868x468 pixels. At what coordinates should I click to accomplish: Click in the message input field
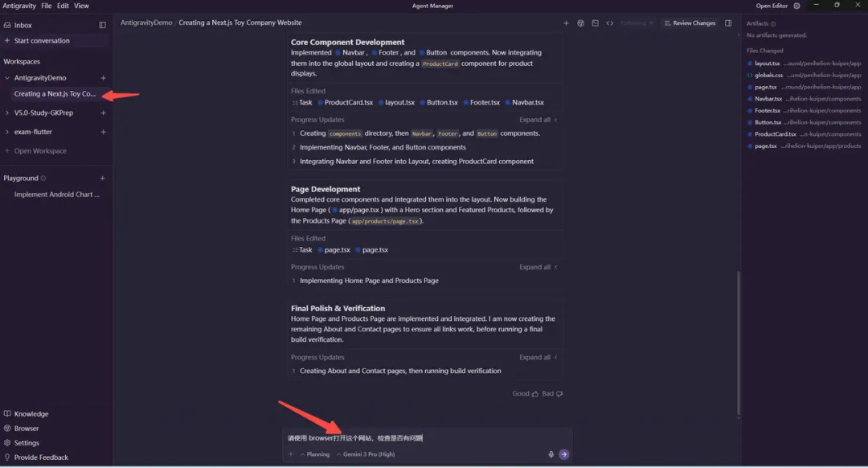(426, 438)
